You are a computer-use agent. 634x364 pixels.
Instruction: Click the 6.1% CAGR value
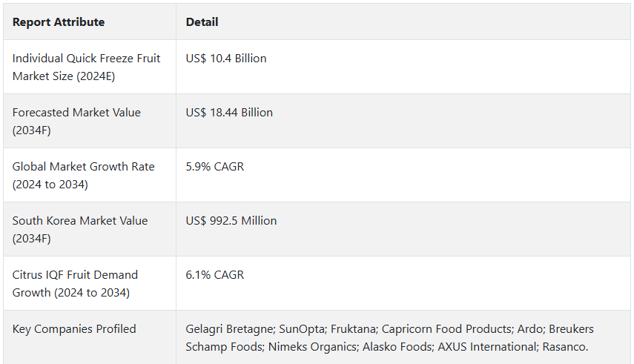(215, 275)
